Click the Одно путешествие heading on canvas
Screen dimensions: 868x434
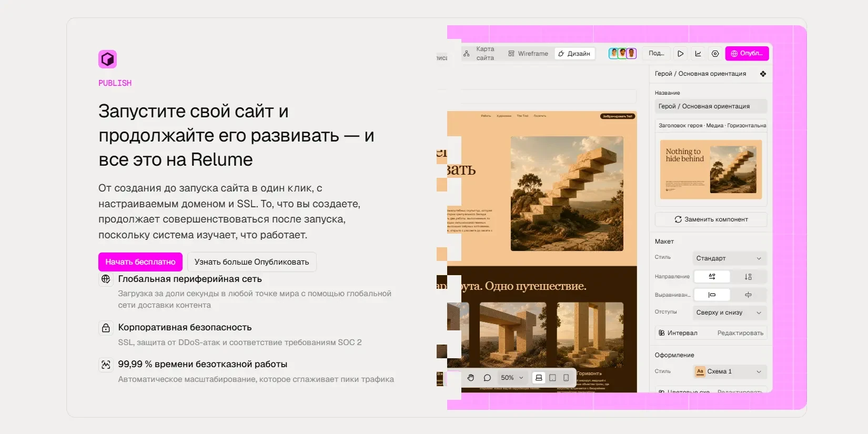[536, 286]
